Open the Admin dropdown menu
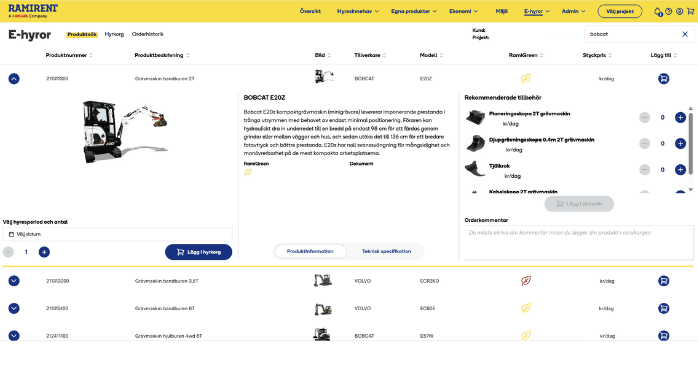698x392 pixels. (573, 12)
